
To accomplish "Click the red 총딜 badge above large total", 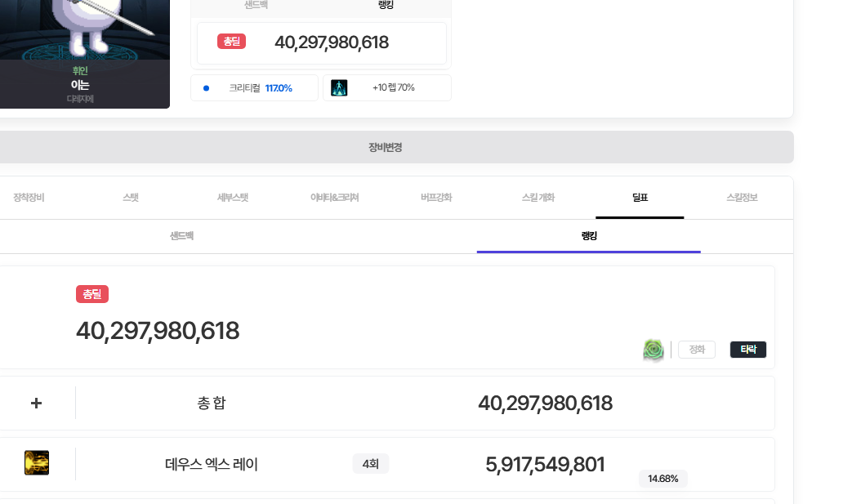I will coord(92,294).
